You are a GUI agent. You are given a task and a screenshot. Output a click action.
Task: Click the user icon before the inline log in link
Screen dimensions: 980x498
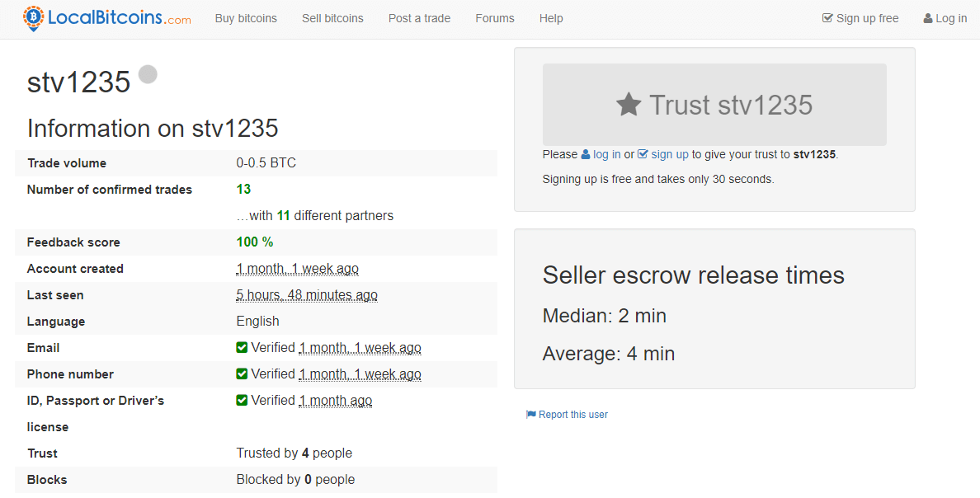[586, 154]
